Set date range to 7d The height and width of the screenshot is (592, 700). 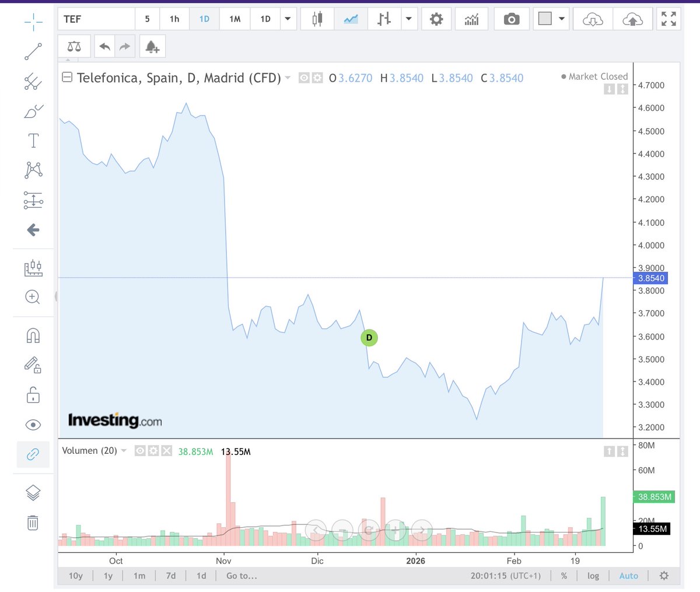(171, 576)
